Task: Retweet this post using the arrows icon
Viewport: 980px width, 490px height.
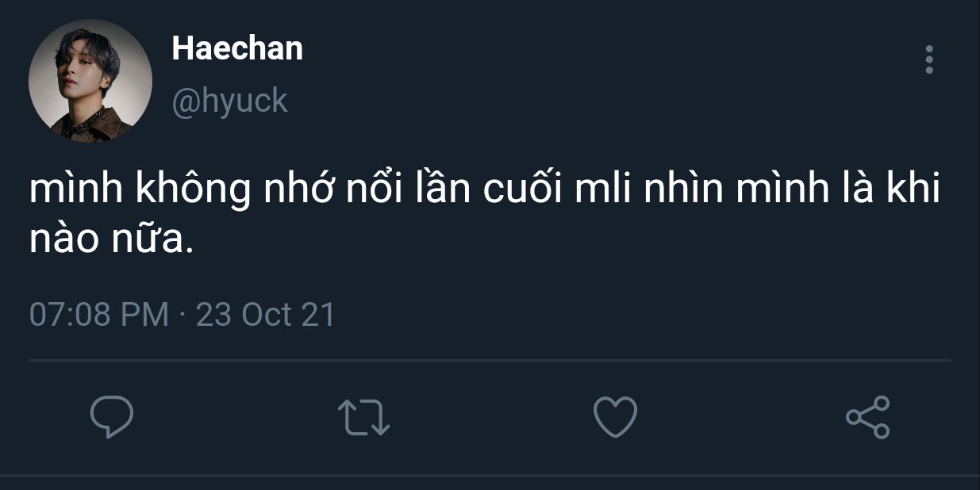Action: [363, 417]
